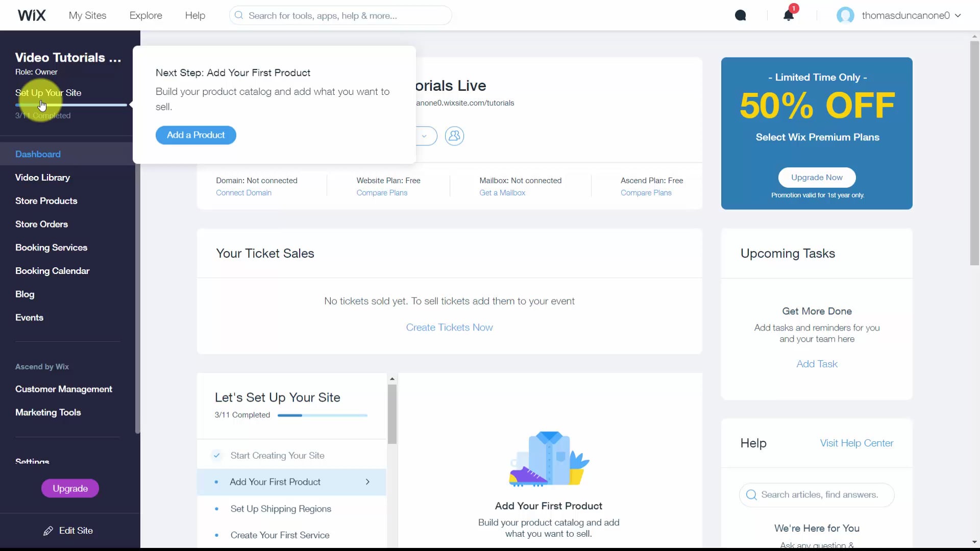Open the site actions dropdown chevron

424,136
